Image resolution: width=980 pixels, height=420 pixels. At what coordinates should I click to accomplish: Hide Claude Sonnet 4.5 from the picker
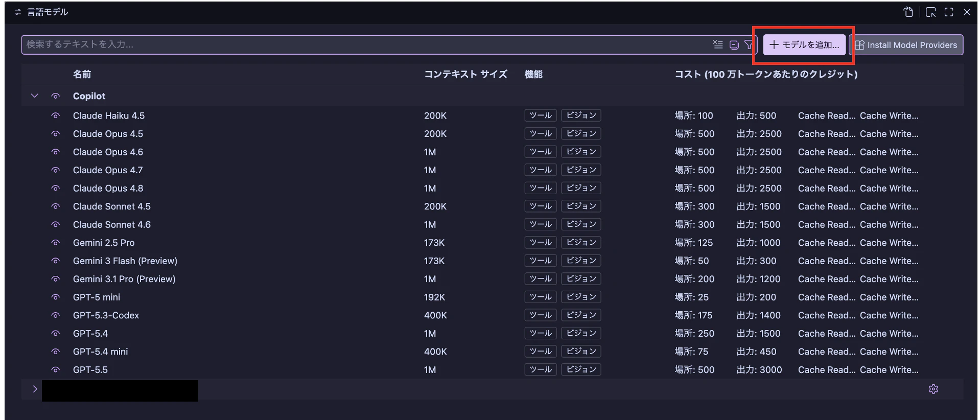[x=56, y=206]
